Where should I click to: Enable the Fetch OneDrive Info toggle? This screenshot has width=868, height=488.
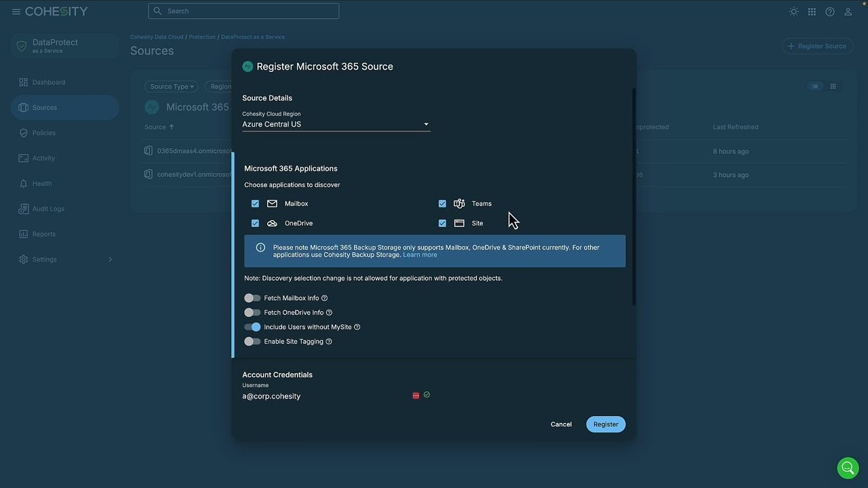coord(252,312)
